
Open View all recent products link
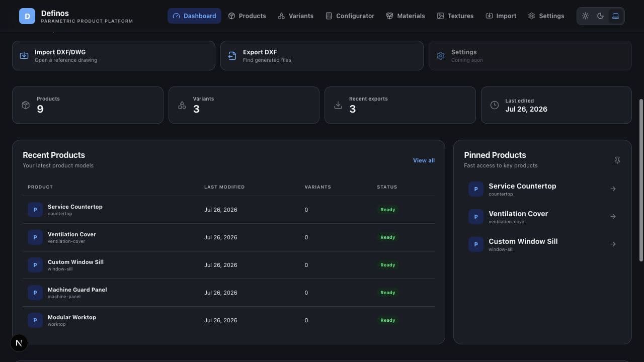[x=424, y=160]
